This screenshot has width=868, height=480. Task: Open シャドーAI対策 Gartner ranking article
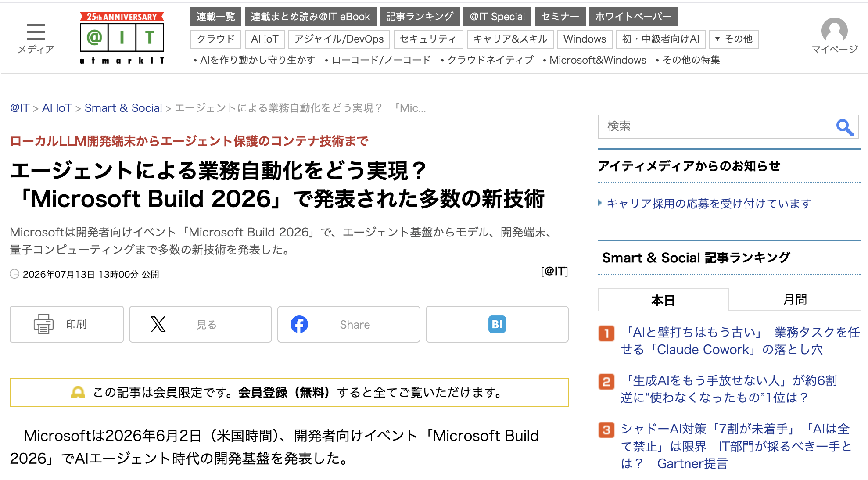pos(736,446)
